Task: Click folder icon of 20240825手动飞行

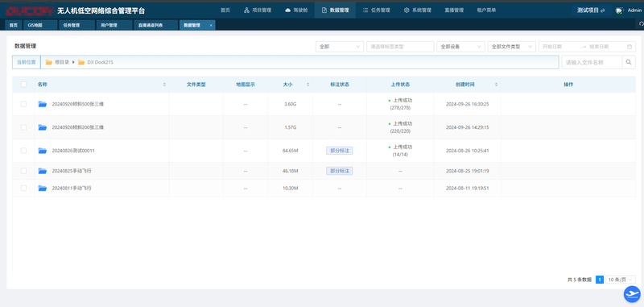Action: pos(43,171)
